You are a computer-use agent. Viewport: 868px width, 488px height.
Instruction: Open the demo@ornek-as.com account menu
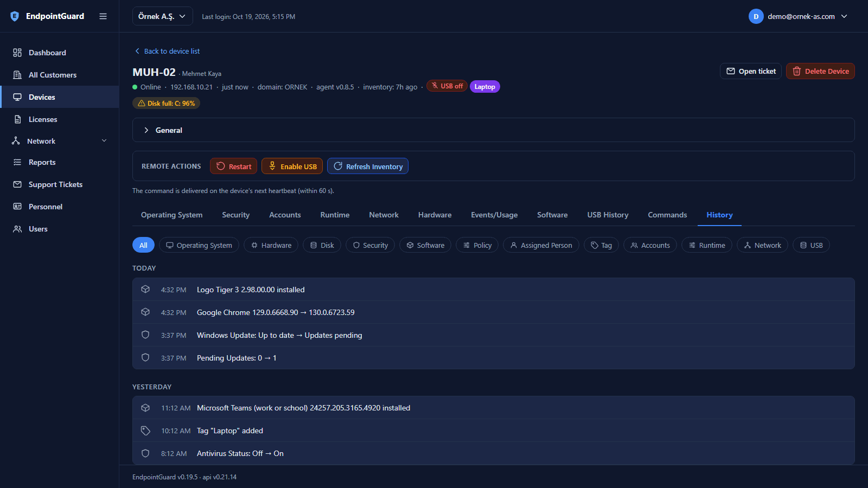point(798,16)
